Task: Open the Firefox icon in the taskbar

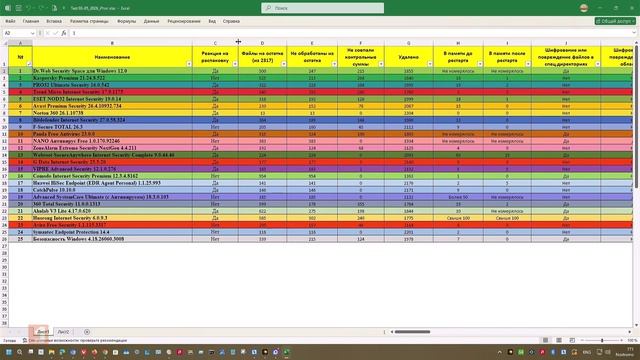Action: (94, 352)
